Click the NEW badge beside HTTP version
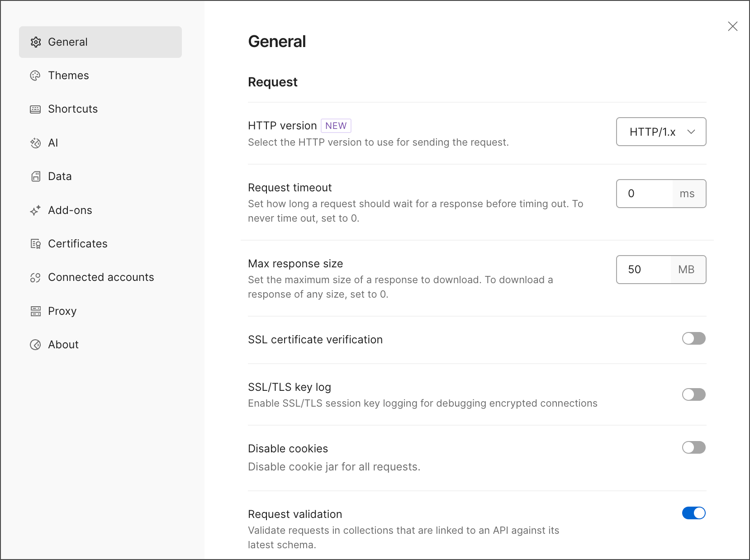This screenshot has height=560, width=750. pos(336,125)
